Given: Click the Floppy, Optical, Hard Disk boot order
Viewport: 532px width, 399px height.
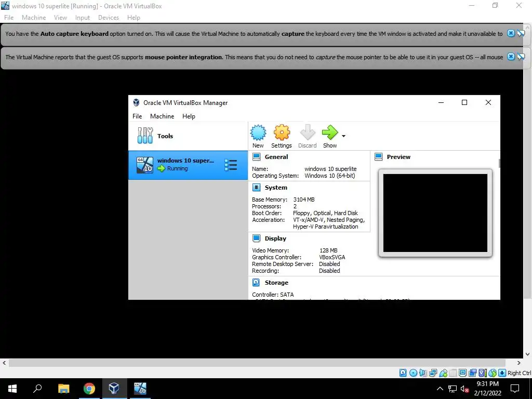Looking at the screenshot, I should click(325, 213).
